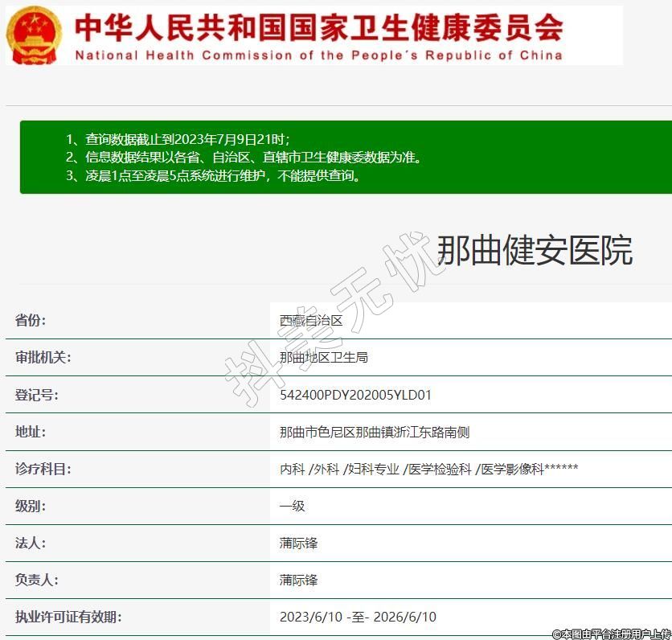Click the Chinese title 中华人民共和国国家卫生健康委员会
Screen dimensions: 672x640
tap(318, 28)
